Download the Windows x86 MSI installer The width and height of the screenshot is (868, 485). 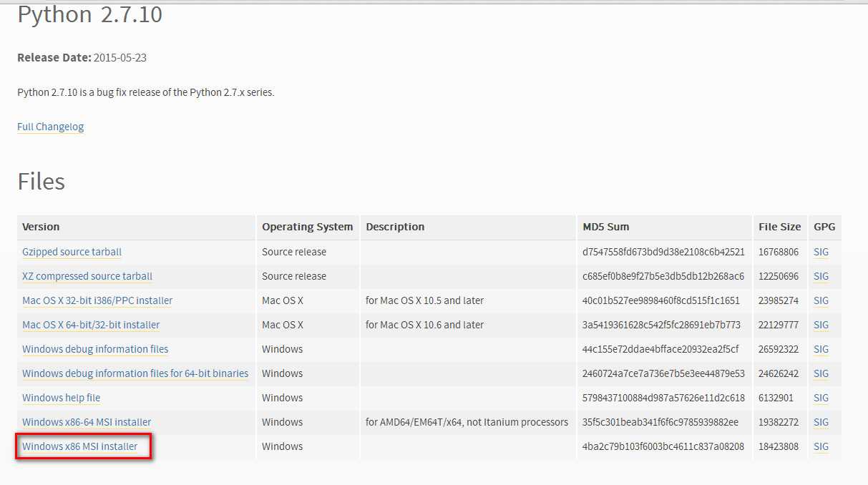79,446
